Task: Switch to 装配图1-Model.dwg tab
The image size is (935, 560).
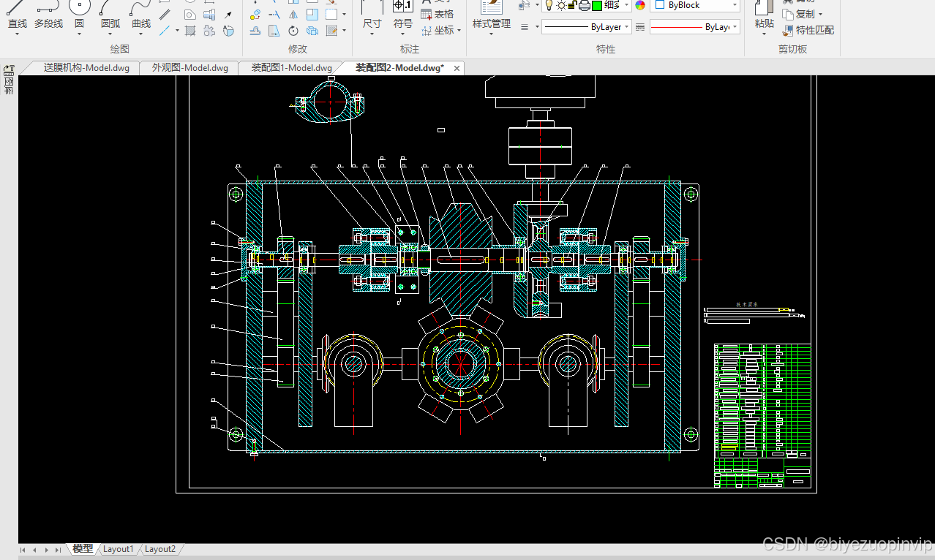Action: 292,67
